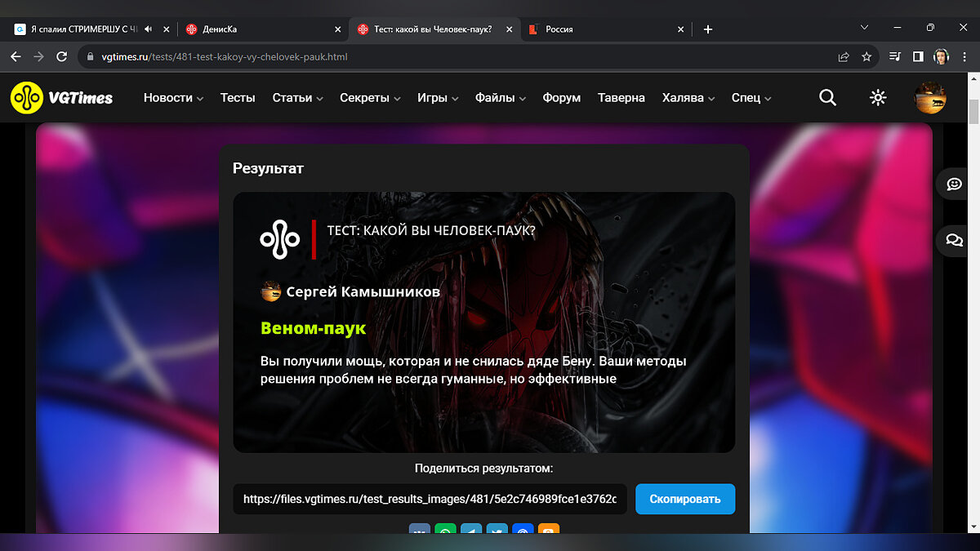Mute the tab playing audio
The height and width of the screenshot is (551, 980).
click(148, 29)
